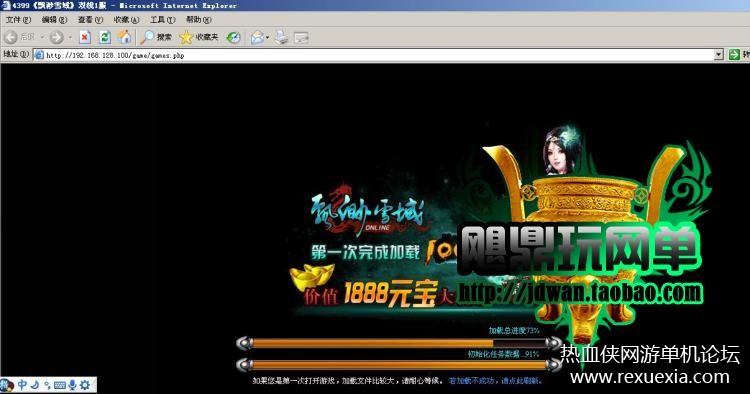Open Search (搜索) magnifier button
The image size is (750, 394).
click(156, 37)
